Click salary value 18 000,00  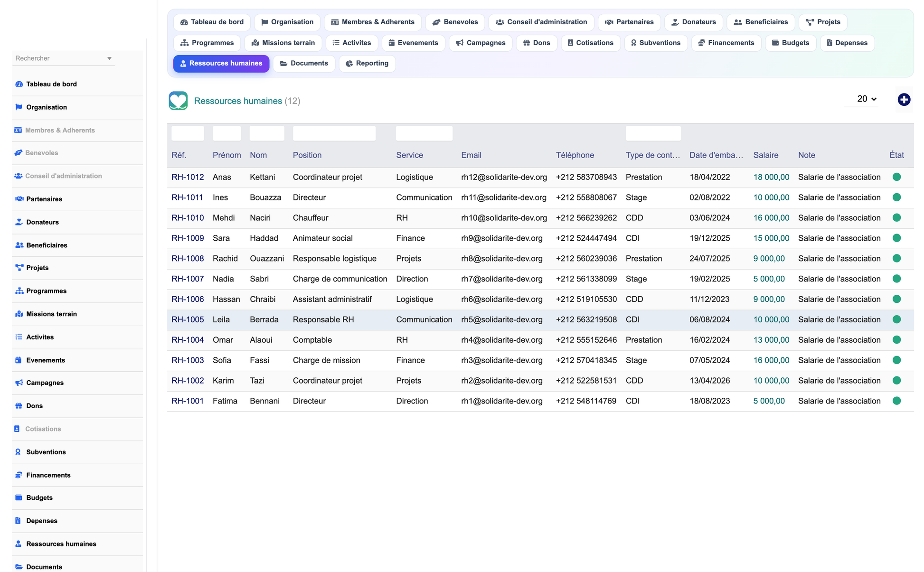[x=771, y=177]
